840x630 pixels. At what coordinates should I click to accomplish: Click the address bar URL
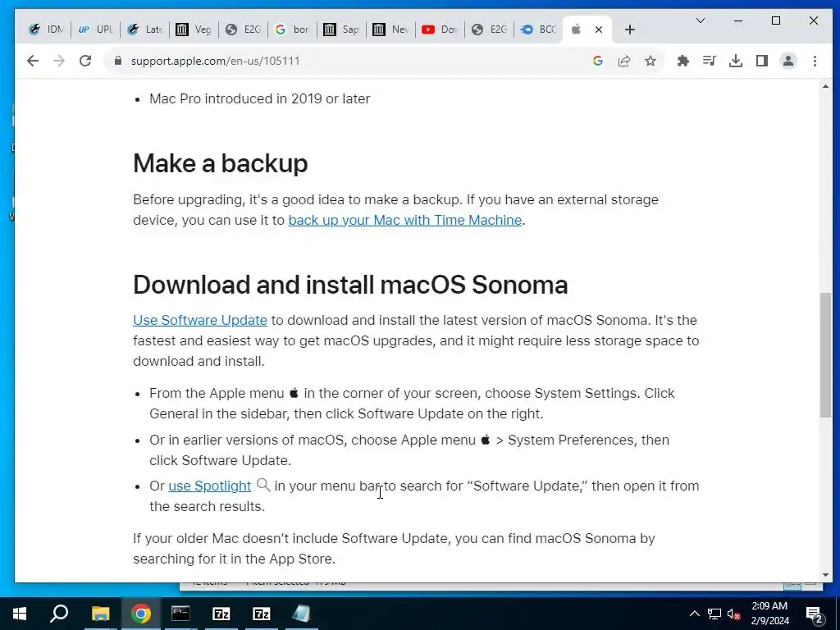[216, 61]
